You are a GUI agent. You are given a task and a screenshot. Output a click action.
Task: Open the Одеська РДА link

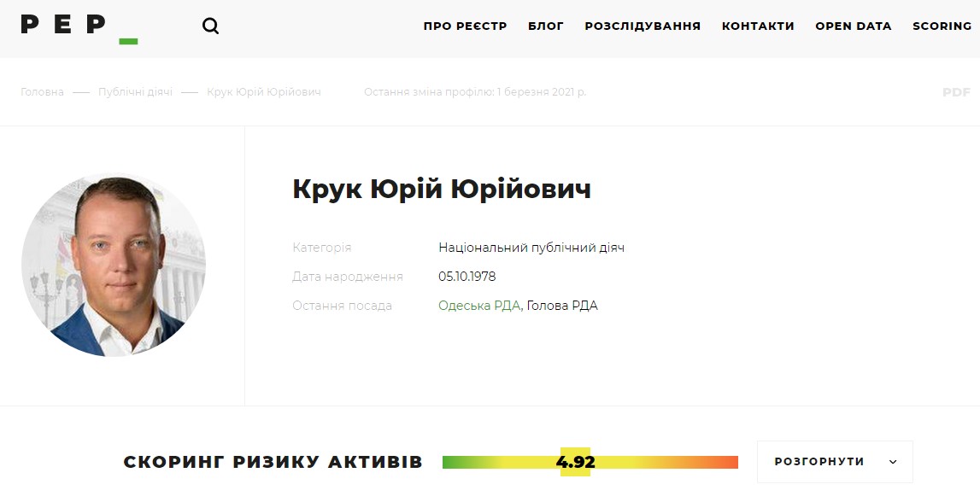tap(478, 306)
